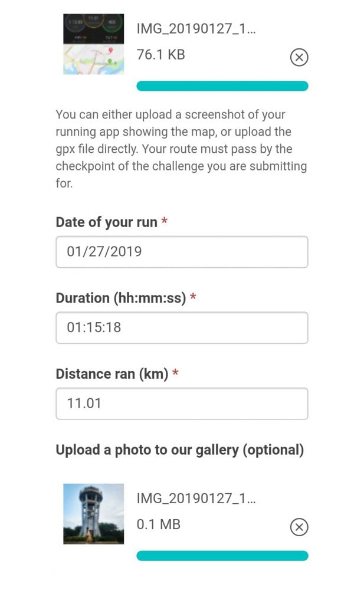The width and height of the screenshot is (364, 604).
Task: Open the tower photo thumbnail
Action: pyautogui.click(x=93, y=514)
